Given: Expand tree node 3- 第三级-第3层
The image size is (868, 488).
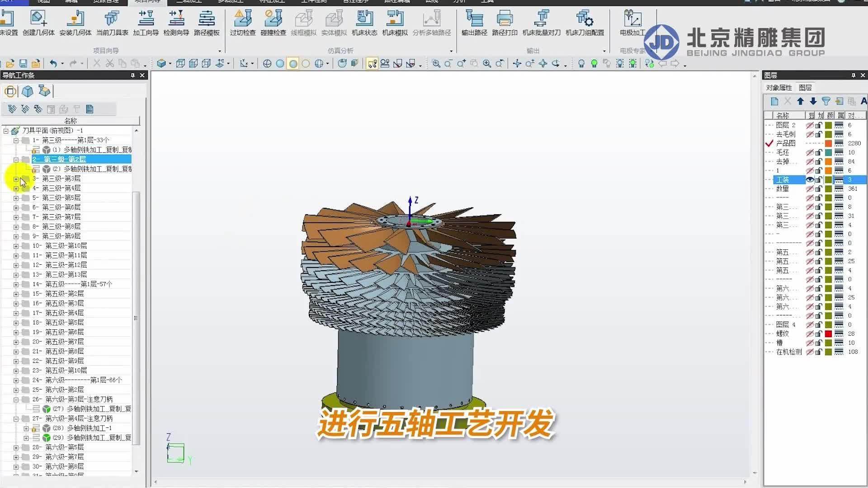Looking at the screenshot, I should (x=16, y=178).
